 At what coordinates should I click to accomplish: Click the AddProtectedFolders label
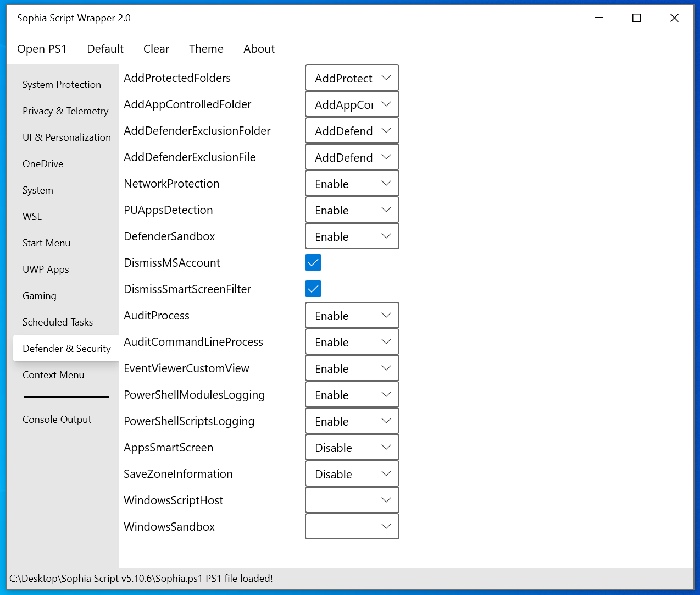click(x=177, y=78)
